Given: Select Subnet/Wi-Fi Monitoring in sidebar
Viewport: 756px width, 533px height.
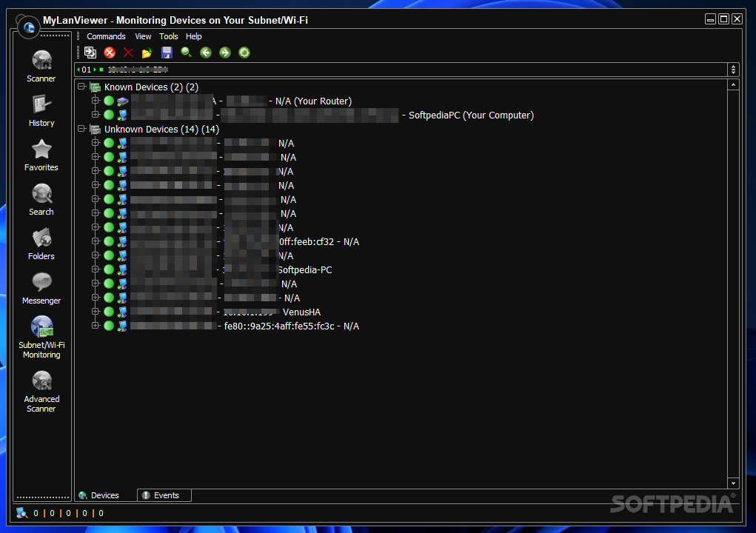Looking at the screenshot, I should click(41, 337).
